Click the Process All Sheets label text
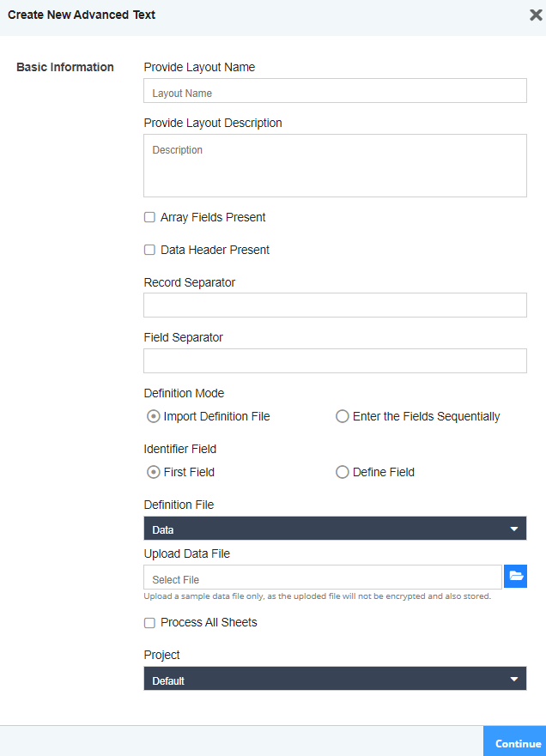This screenshot has width=546, height=756. point(209,623)
